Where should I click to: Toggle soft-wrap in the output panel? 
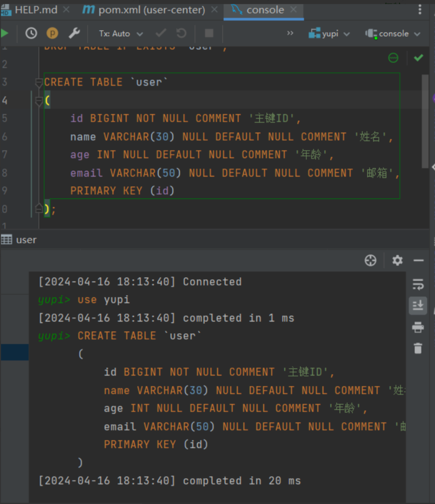[418, 284]
